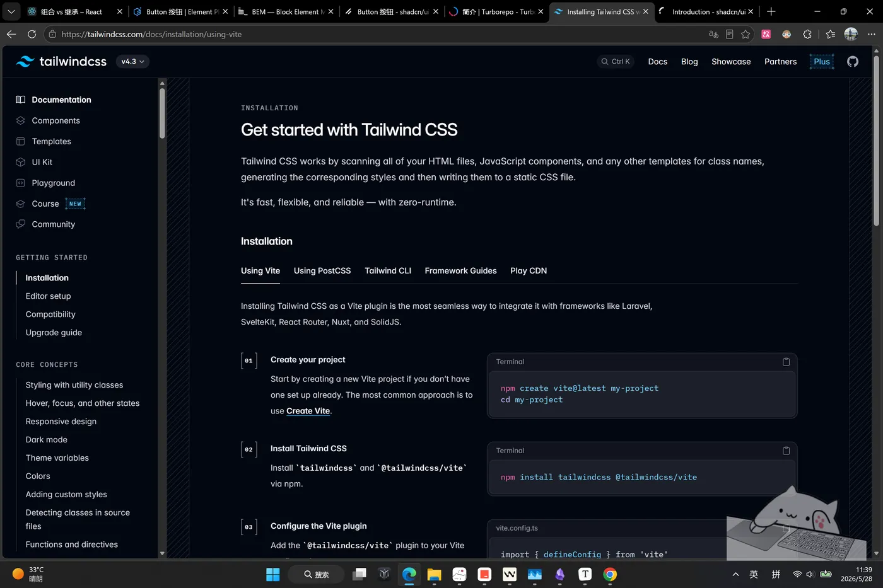Open Partners in the top navigation
The width and height of the screenshot is (883, 588).
coord(781,62)
